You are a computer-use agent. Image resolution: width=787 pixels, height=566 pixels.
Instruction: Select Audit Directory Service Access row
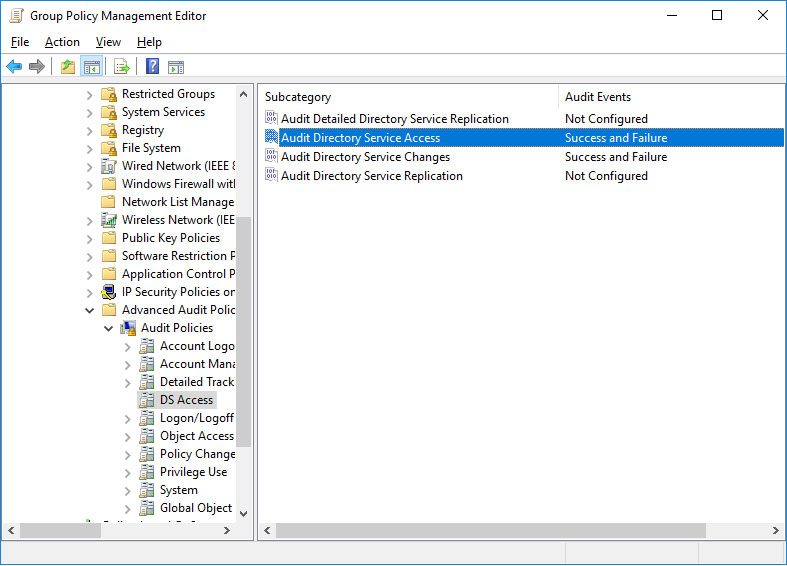coord(523,137)
